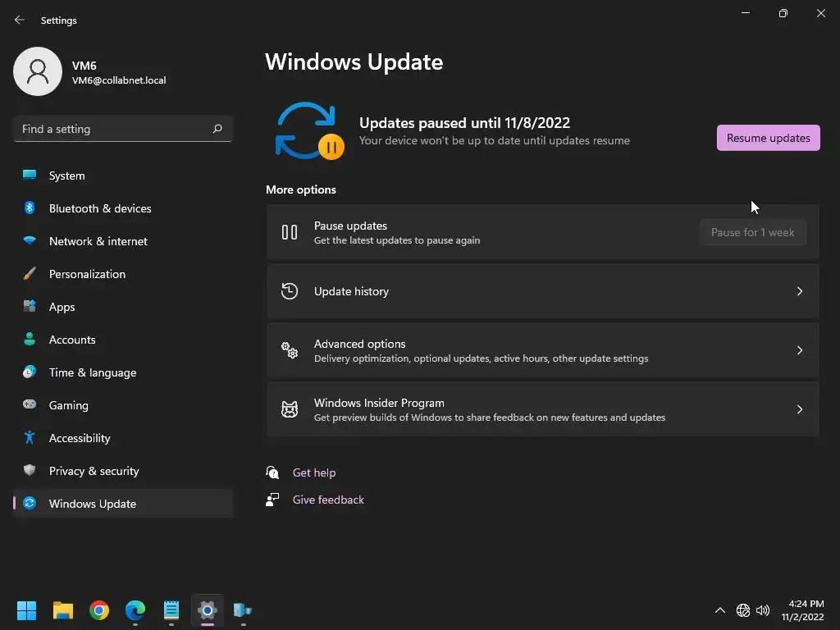Expand Update history chevron

[x=799, y=291]
